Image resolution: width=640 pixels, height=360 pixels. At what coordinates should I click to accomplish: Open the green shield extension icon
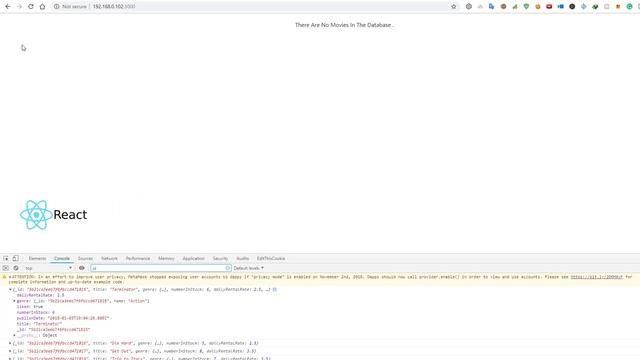pos(526,7)
